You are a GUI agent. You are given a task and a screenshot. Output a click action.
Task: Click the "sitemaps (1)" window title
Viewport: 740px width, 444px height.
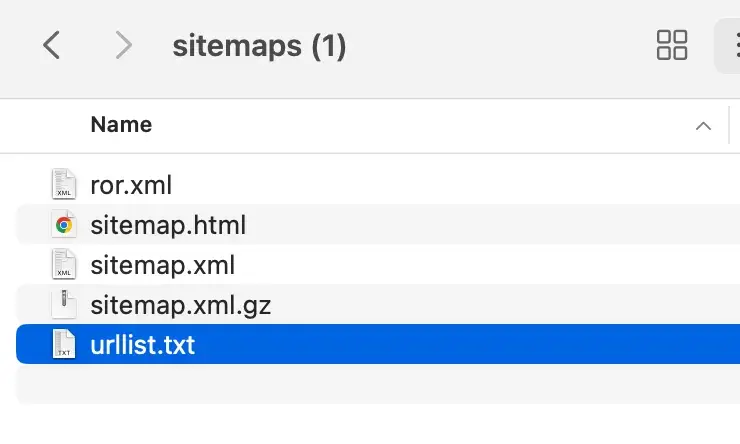[x=259, y=46]
